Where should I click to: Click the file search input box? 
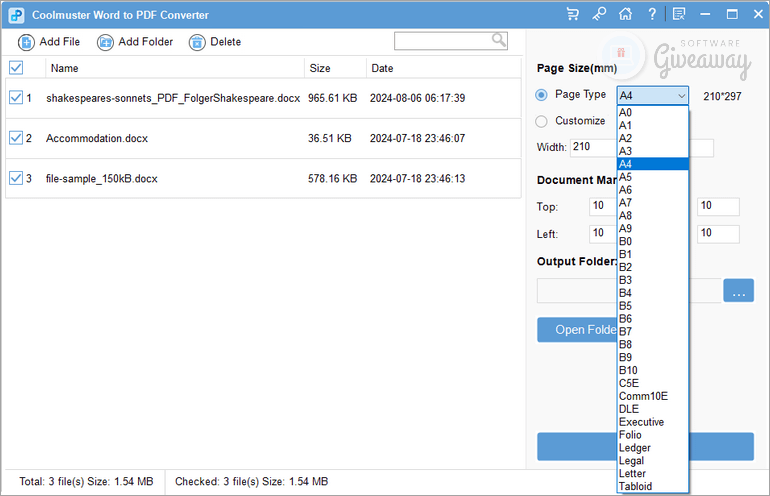point(450,41)
